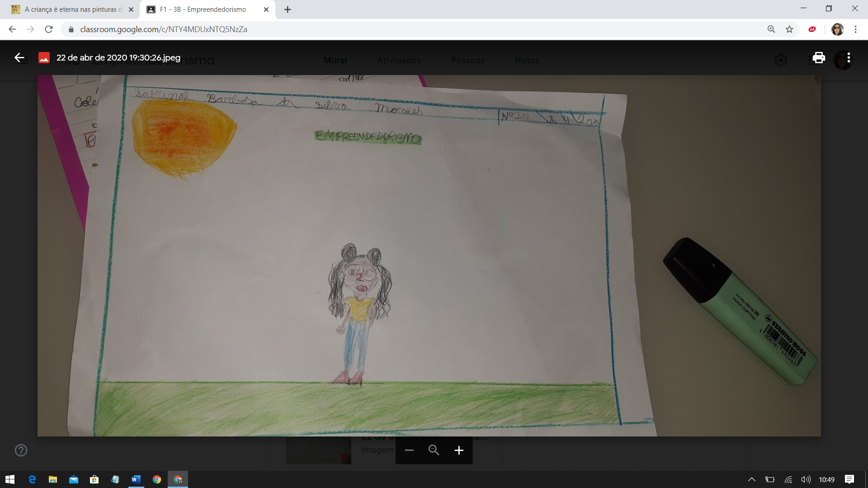
Task: Open more actions menu in preview header
Action: point(849,58)
